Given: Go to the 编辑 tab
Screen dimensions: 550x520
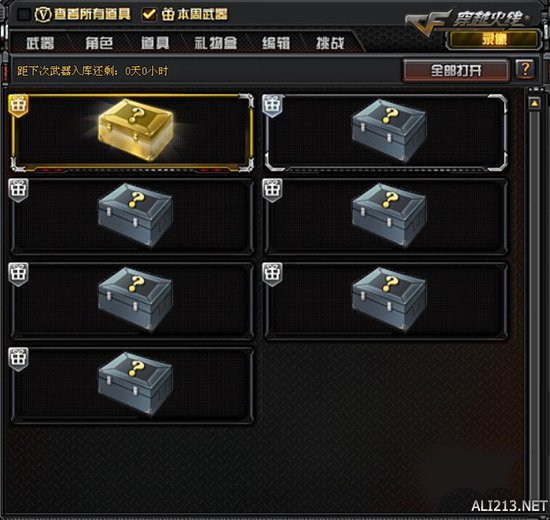Looking at the screenshot, I should point(276,43).
